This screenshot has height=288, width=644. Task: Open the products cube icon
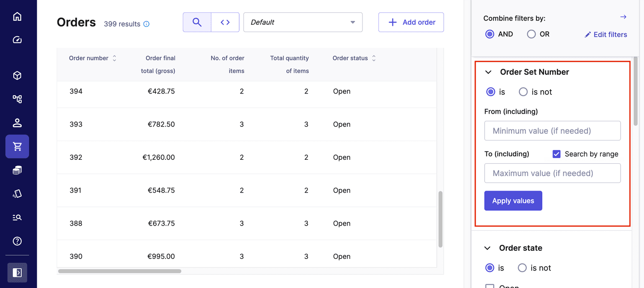click(17, 76)
